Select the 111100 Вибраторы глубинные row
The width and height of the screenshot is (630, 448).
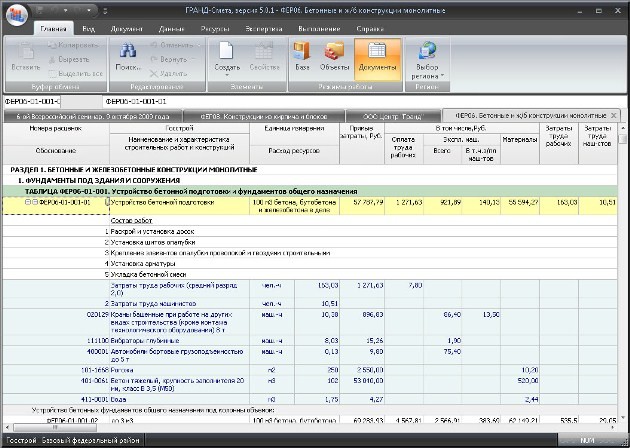(x=310, y=341)
